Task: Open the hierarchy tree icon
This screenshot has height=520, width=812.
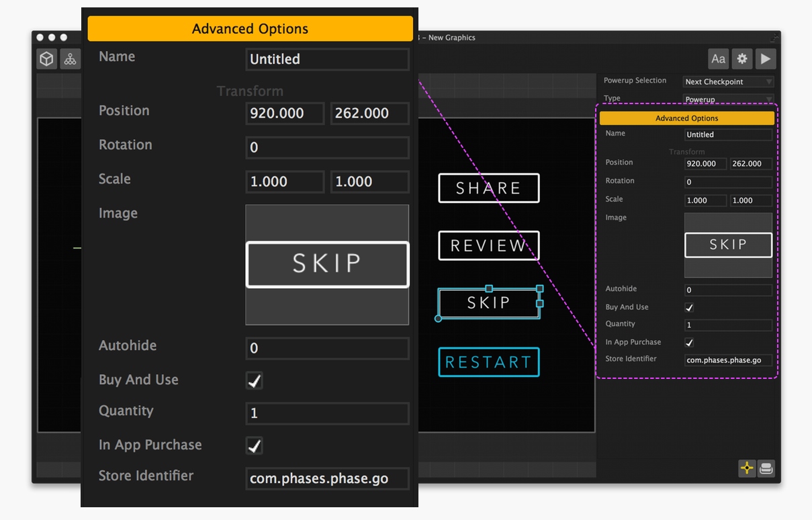Action: coord(70,59)
